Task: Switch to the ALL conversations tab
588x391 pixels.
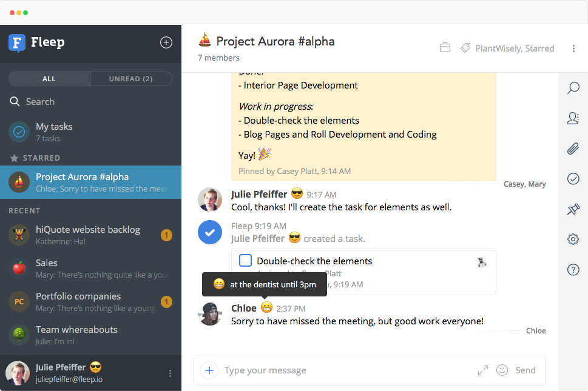Action: (49, 79)
